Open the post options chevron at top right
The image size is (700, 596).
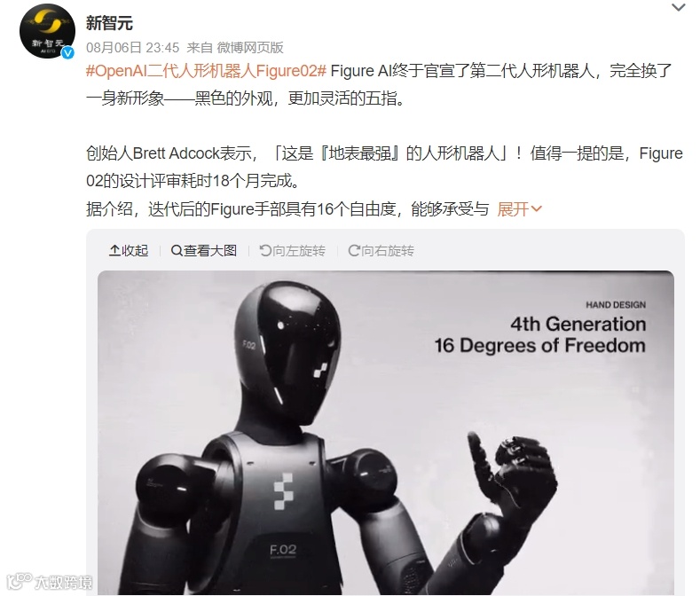pos(678,7)
